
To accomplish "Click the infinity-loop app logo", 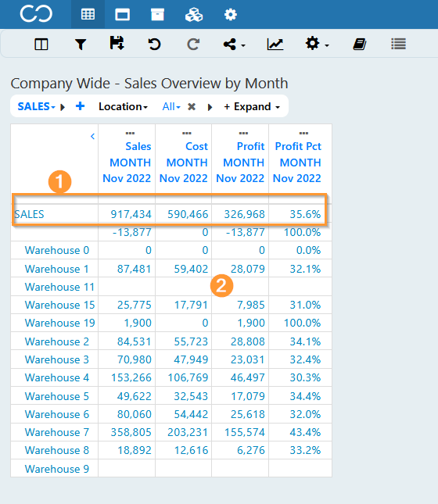I will click(x=36, y=14).
